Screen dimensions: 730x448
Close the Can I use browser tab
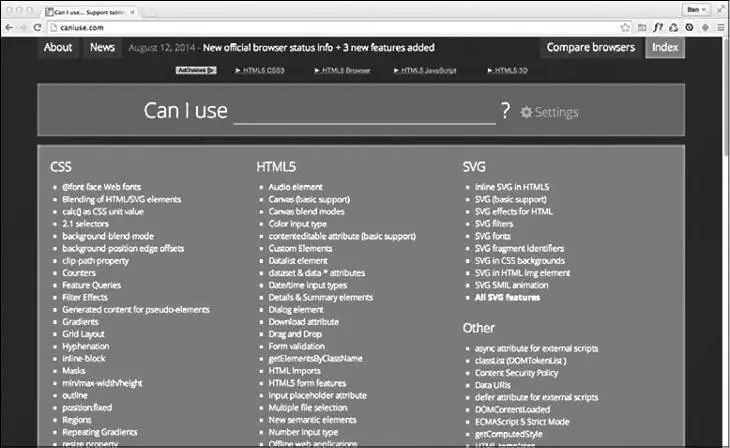tap(132, 12)
